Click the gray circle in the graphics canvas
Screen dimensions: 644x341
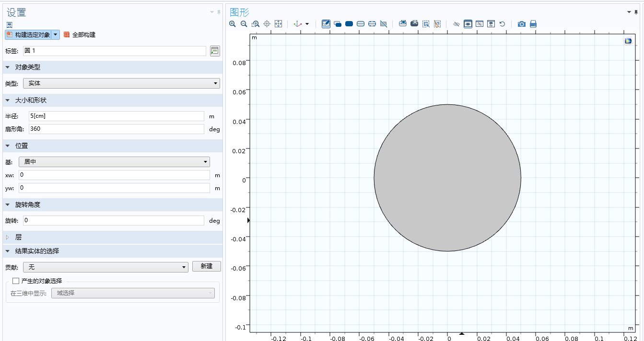[447, 178]
